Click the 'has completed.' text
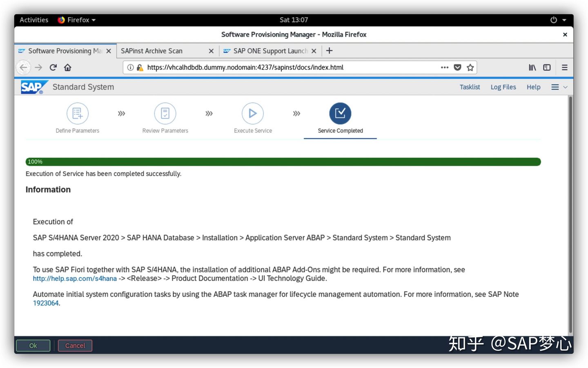 (58, 254)
